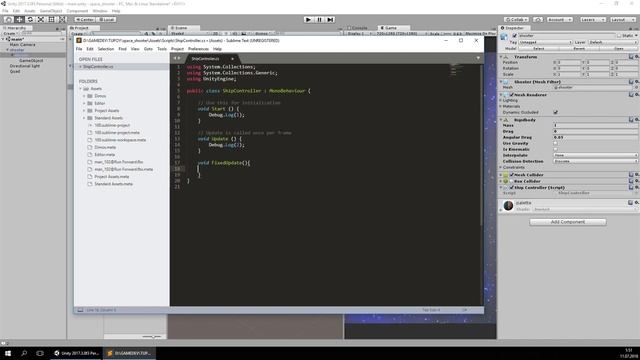Open the Transform component gear menu
The width and height of the screenshot is (640, 360).
click(x=637, y=57)
